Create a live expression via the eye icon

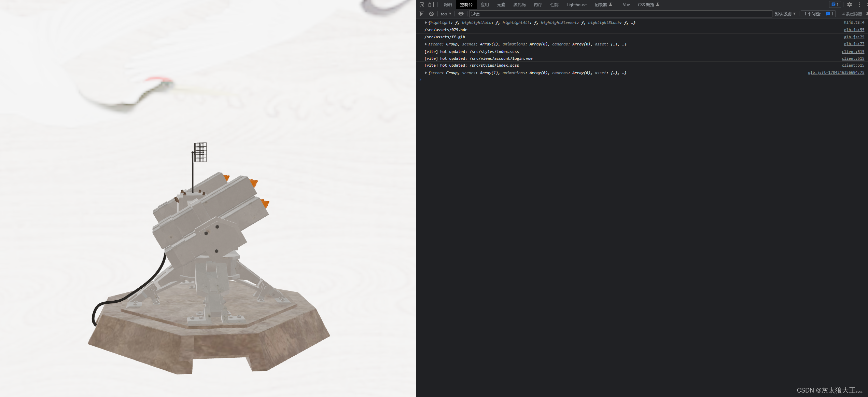click(461, 14)
